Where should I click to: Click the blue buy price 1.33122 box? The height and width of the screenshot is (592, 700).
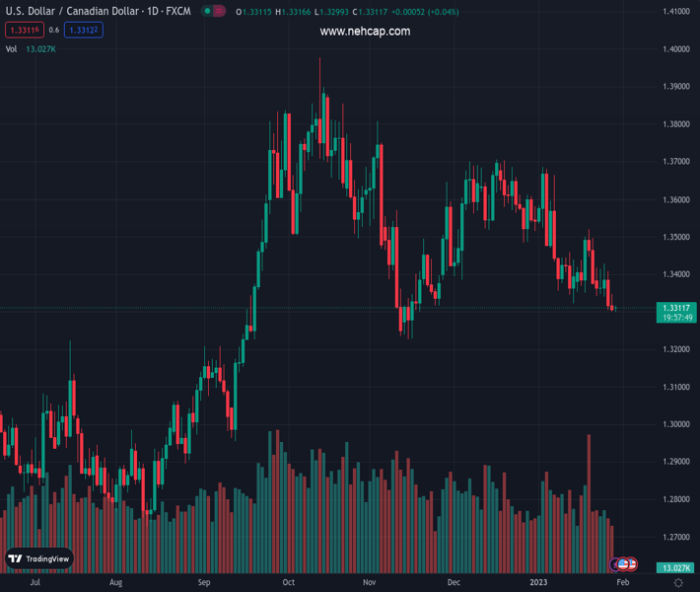pos(84,31)
